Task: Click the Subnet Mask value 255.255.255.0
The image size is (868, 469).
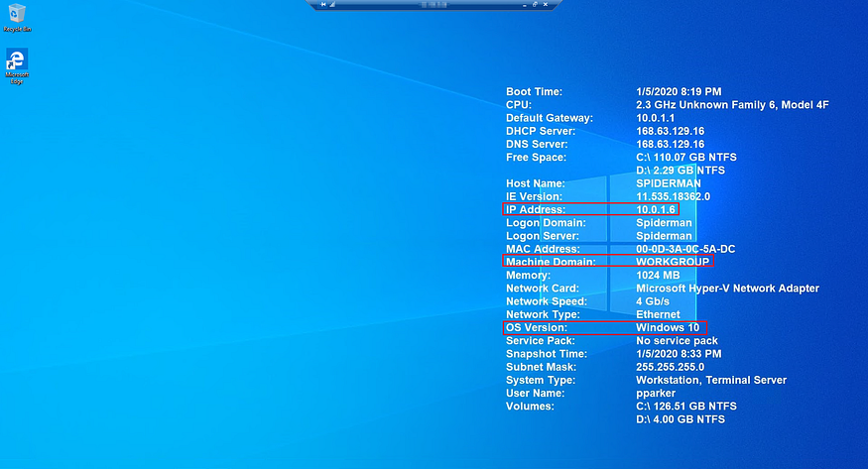Action: click(671, 367)
